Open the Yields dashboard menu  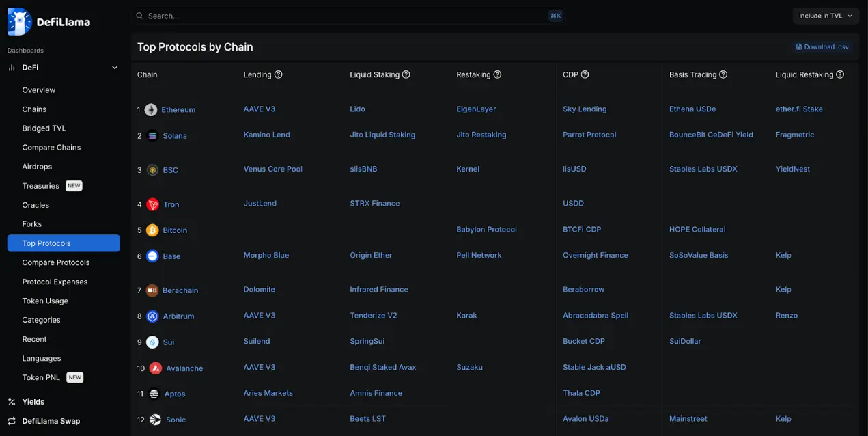click(x=33, y=402)
